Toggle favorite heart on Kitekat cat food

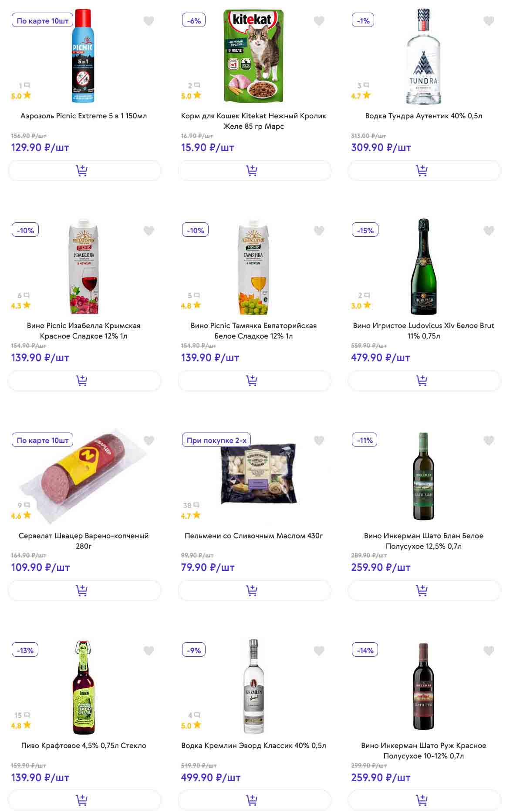(x=319, y=21)
